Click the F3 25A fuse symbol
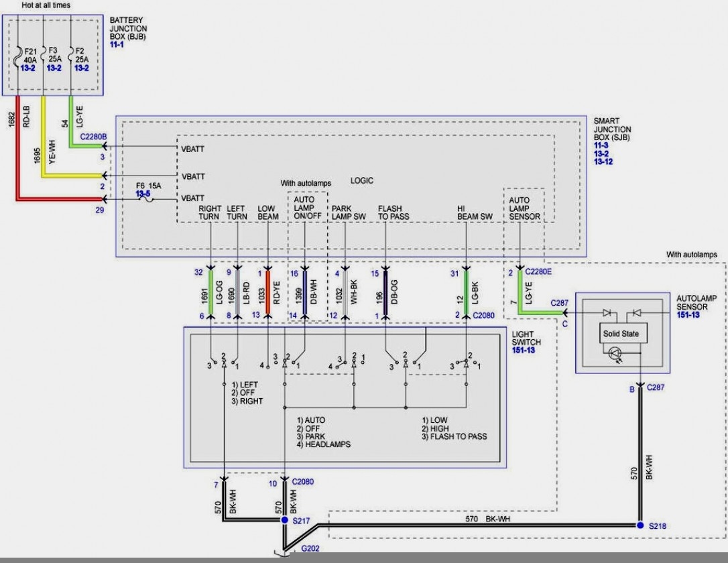The height and width of the screenshot is (563, 728). pos(44,56)
